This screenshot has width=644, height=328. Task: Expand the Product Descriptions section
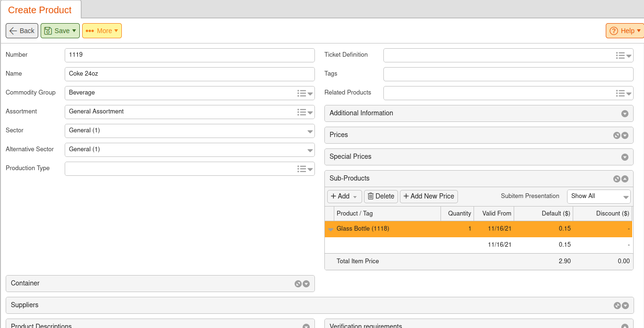click(x=306, y=326)
